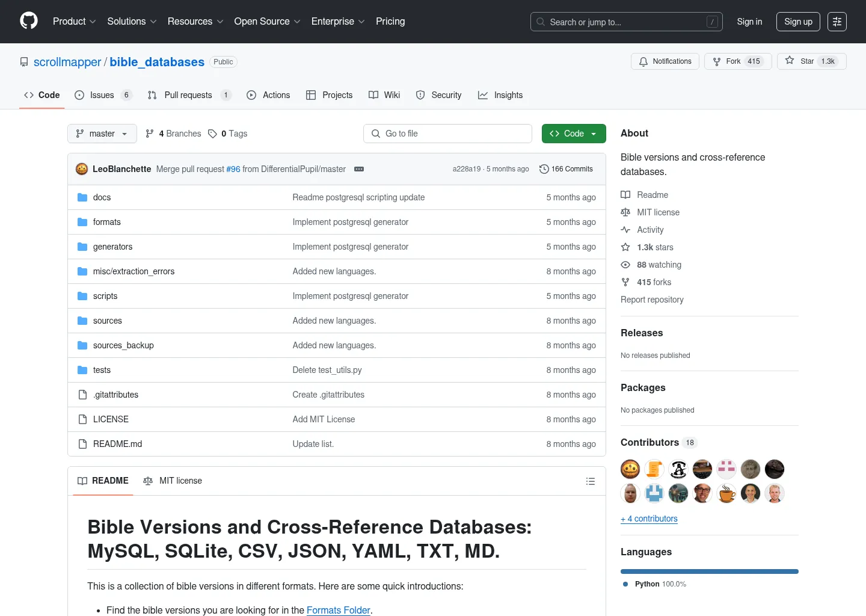Click the GitHub logo icon
The image size is (866, 616).
tap(29, 21)
